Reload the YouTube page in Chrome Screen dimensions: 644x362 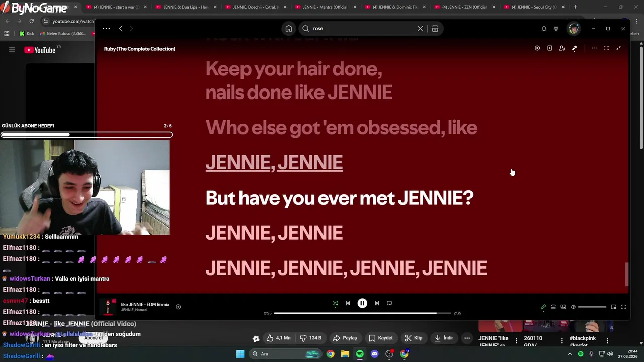coord(31,21)
